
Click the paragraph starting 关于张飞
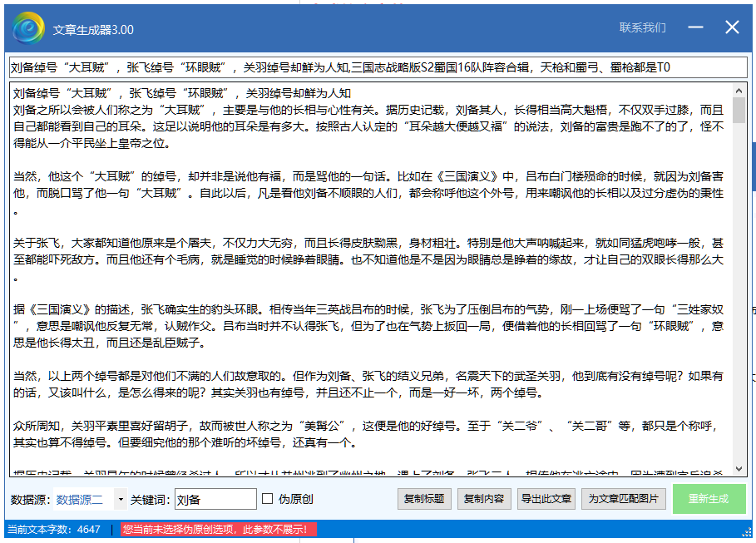point(368,260)
